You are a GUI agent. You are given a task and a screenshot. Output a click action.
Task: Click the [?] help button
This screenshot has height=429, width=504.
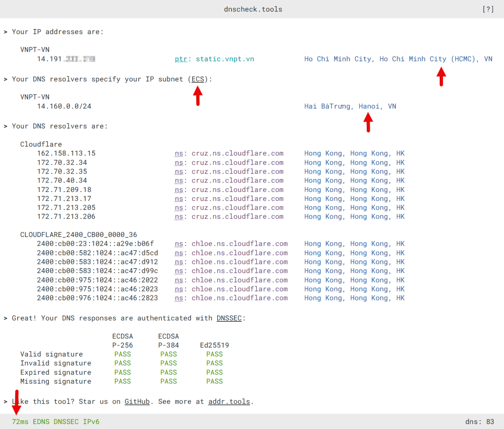click(488, 9)
